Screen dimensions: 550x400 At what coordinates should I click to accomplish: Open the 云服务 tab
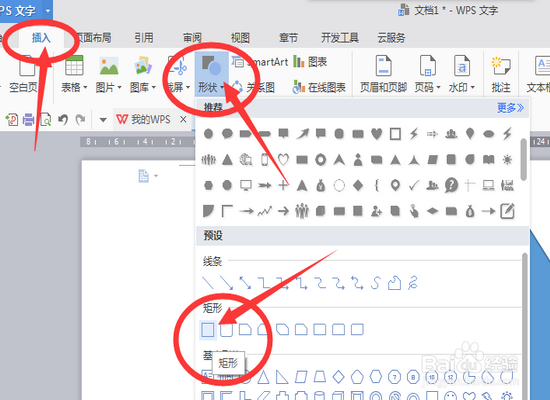pyautogui.click(x=391, y=38)
